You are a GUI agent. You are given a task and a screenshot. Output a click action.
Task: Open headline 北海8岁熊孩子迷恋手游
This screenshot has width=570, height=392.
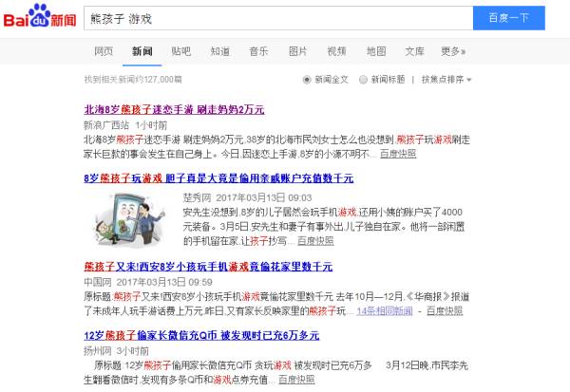pyautogui.click(x=174, y=109)
